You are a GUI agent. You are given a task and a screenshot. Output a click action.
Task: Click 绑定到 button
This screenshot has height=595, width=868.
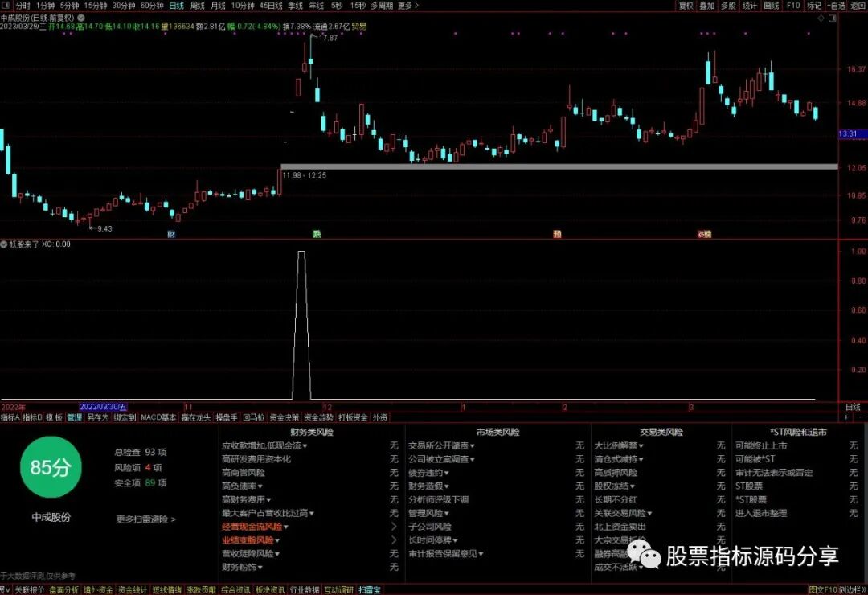[125, 417]
